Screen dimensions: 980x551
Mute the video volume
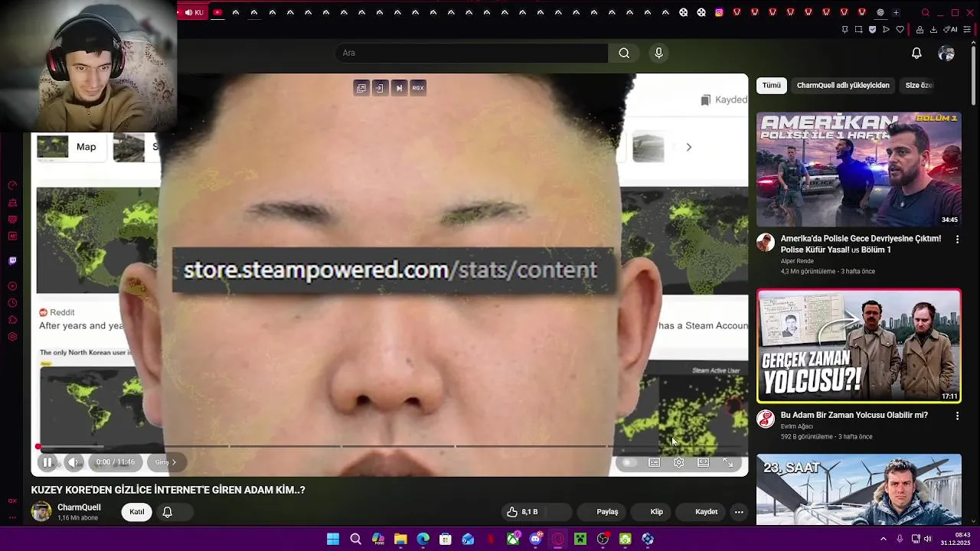pos(73,462)
